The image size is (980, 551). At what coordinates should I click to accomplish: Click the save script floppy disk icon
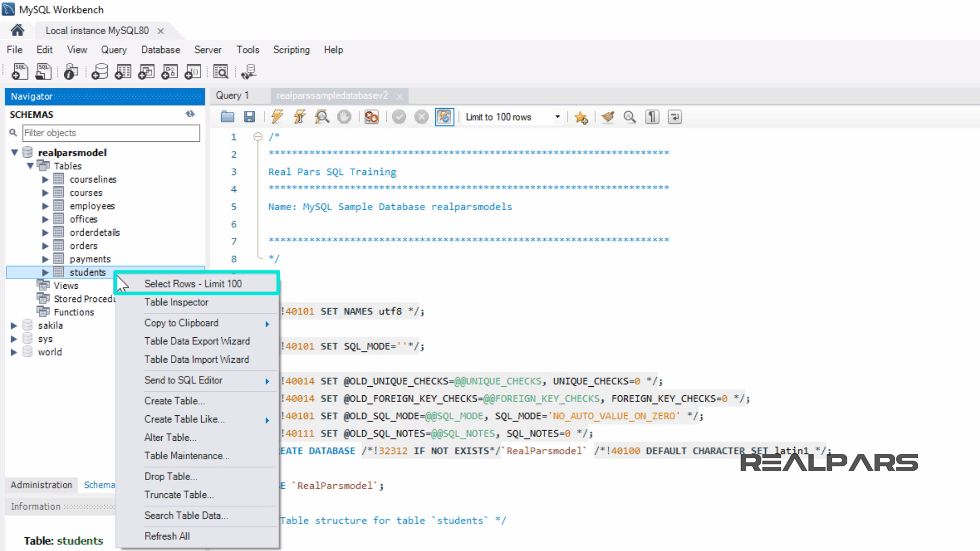pyautogui.click(x=249, y=117)
